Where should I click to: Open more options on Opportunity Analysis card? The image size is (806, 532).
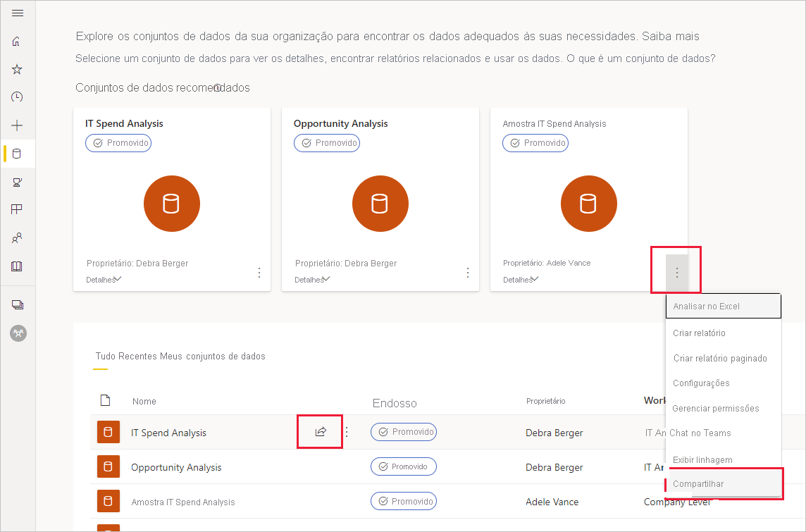[x=468, y=273]
